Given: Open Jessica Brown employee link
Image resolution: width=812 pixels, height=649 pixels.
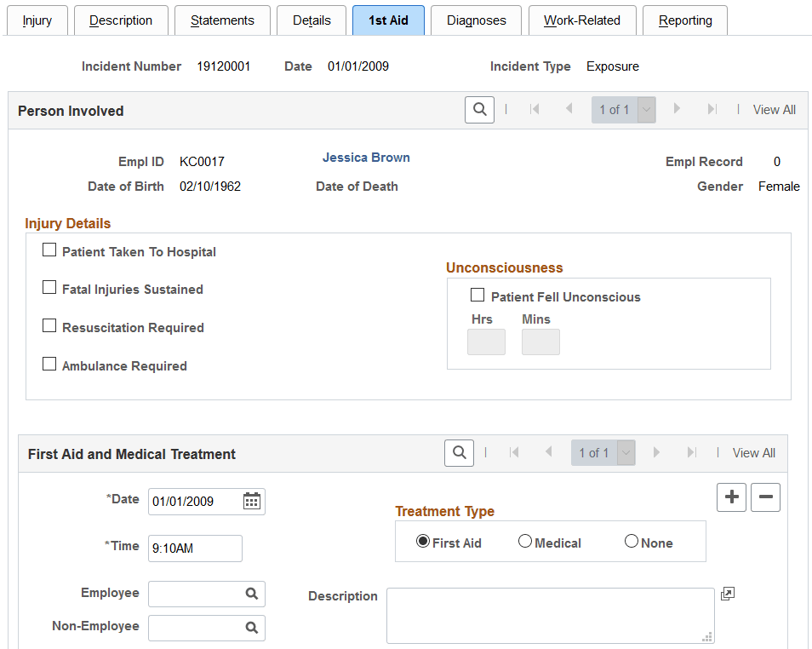Looking at the screenshot, I should pyautogui.click(x=366, y=158).
